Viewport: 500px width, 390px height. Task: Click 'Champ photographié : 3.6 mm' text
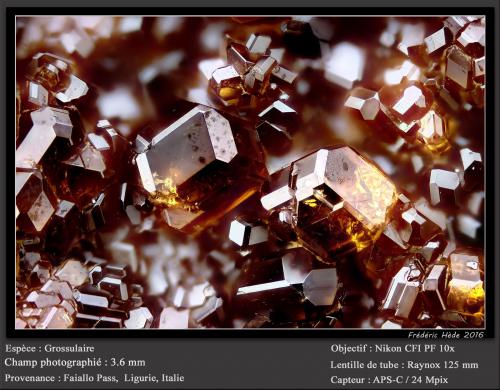point(75,362)
